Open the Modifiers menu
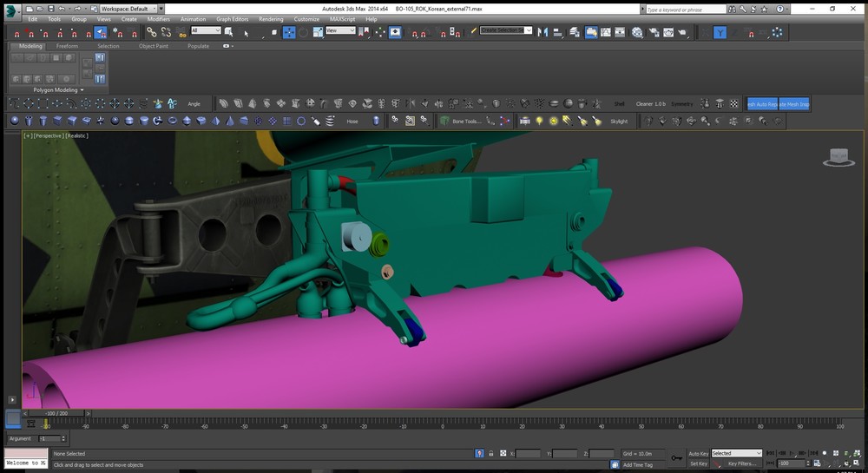The image size is (868, 473). (x=158, y=18)
